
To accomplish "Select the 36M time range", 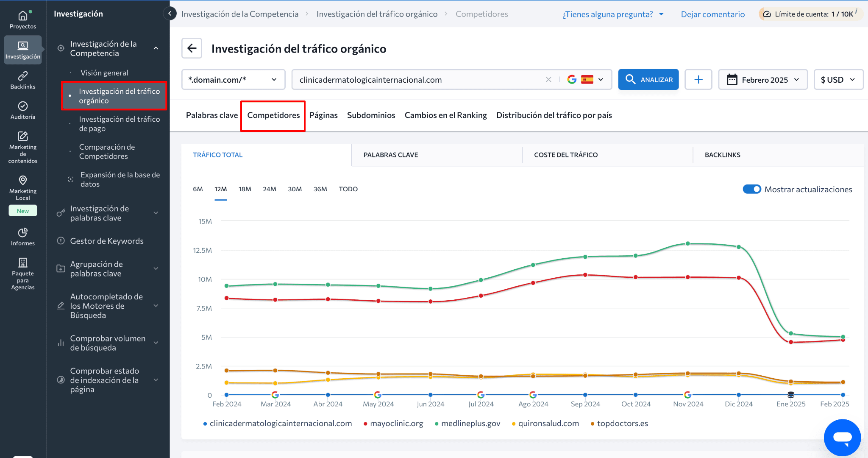I will point(320,189).
